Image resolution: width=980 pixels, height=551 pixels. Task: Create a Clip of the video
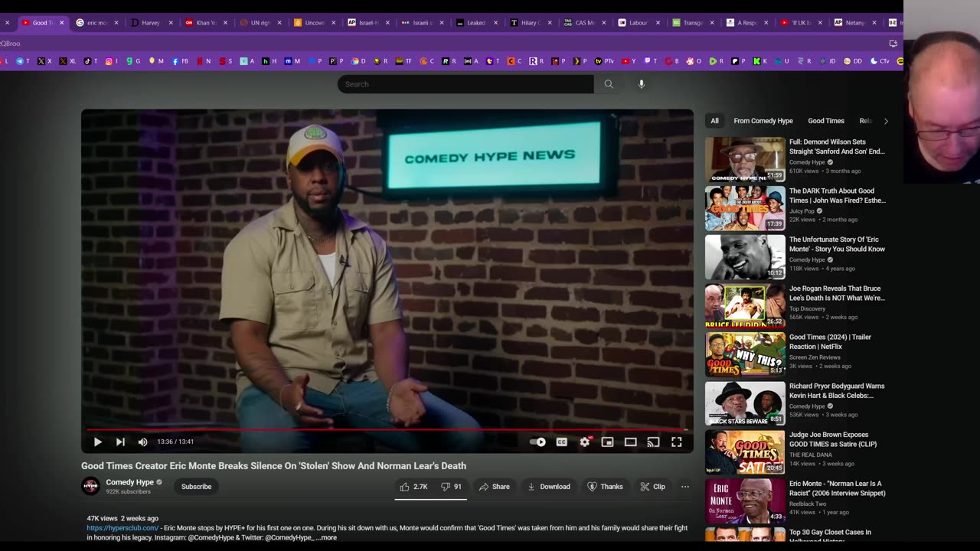tap(653, 487)
